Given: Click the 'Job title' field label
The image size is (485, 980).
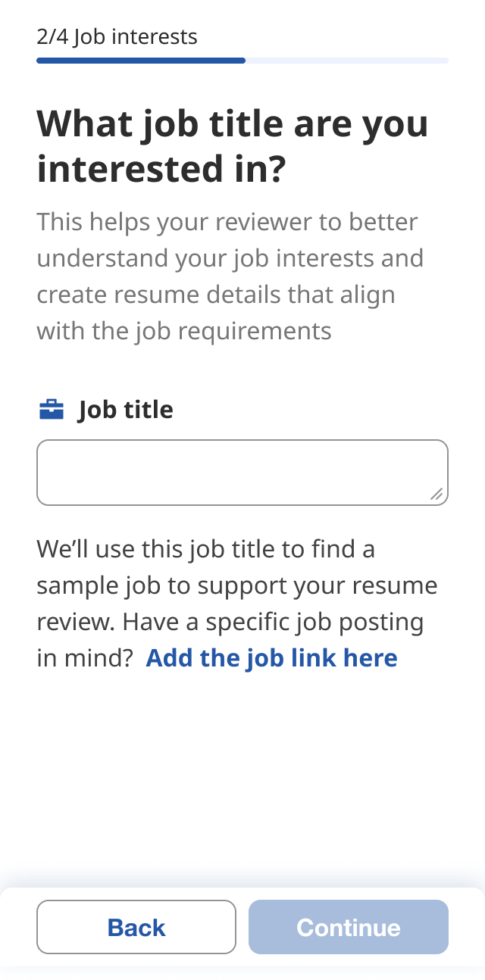Looking at the screenshot, I should [x=125, y=410].
